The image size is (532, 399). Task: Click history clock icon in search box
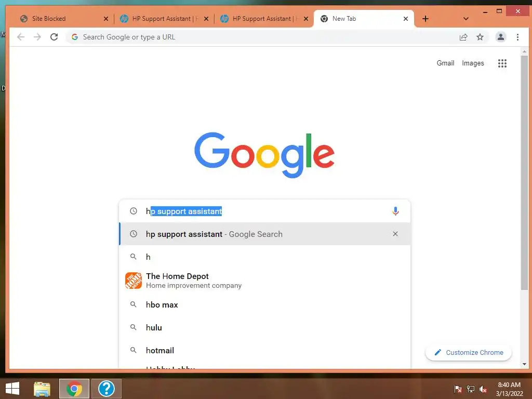coord(134,211)
